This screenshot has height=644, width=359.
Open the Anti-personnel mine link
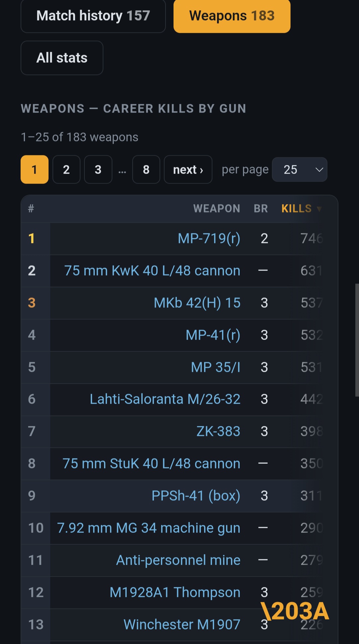178,560
